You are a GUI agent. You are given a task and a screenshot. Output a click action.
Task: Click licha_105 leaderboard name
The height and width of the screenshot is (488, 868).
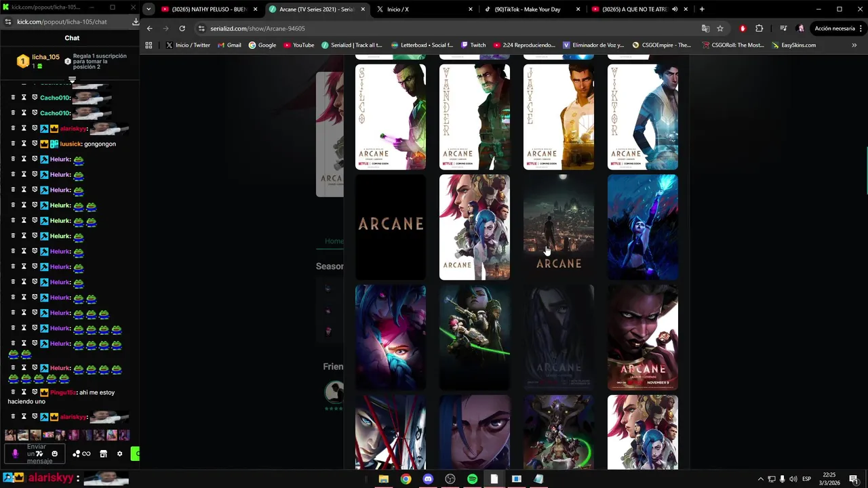(x=45, y=57)
